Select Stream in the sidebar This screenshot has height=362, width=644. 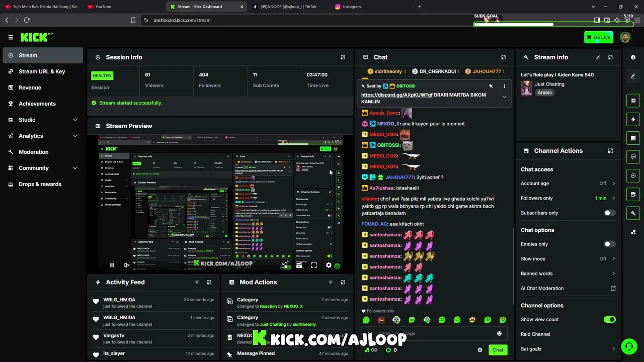tap(43, 55)
